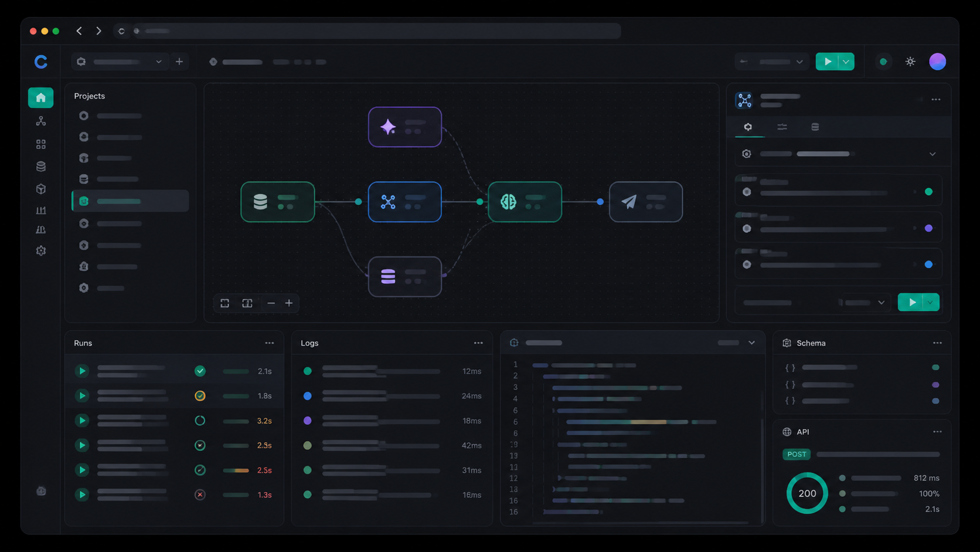Replay the run that took 2.1s
The height and width of the screenshot is (552, 980).
coord(82,371)
